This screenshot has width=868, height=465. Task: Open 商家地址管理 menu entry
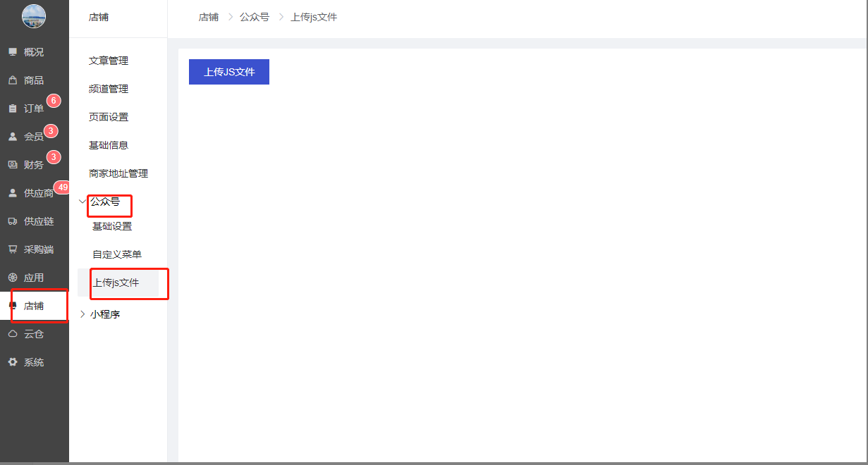click(118, 174)
